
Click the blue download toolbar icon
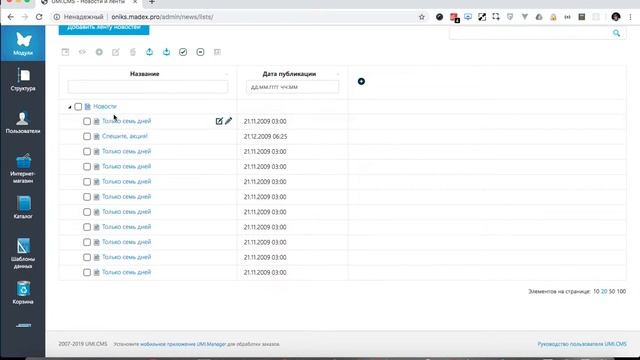166,52
